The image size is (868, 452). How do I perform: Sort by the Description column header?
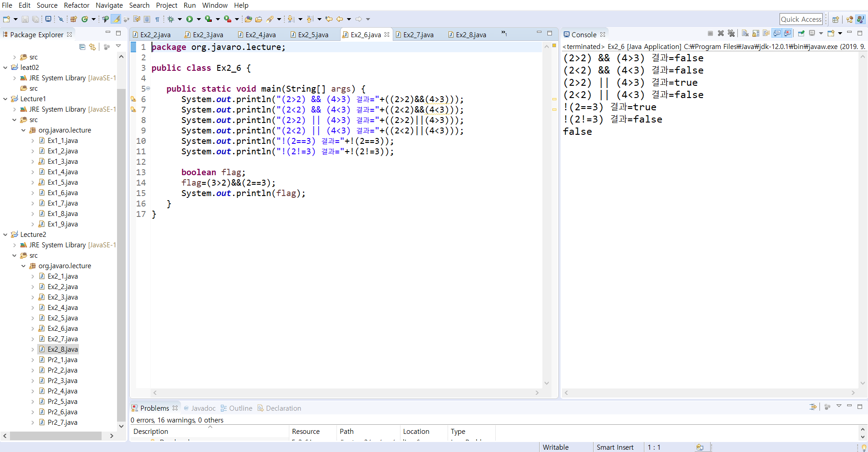tap(210, 432)
